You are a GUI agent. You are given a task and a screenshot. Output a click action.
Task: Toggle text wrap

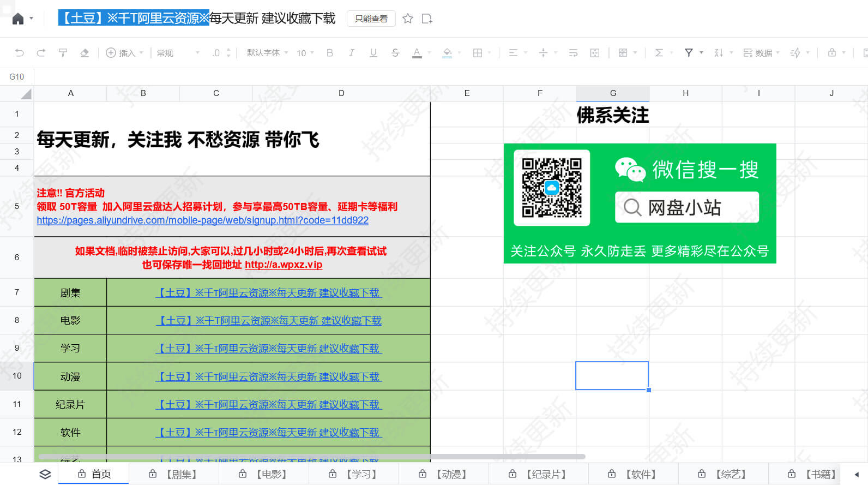[x=573, y=53]
